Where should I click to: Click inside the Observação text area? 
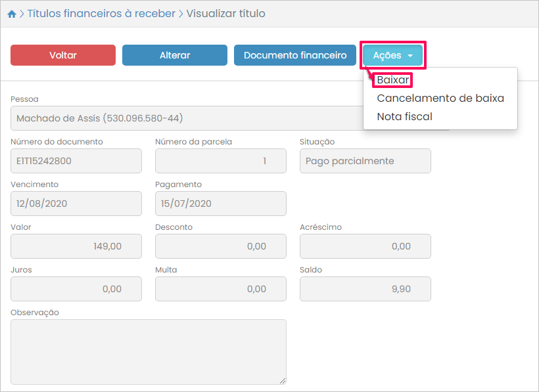tap(149, 351)
